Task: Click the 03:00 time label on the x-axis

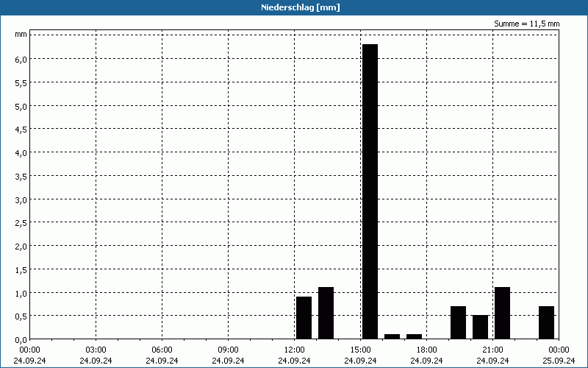Action: coord(96,350)
